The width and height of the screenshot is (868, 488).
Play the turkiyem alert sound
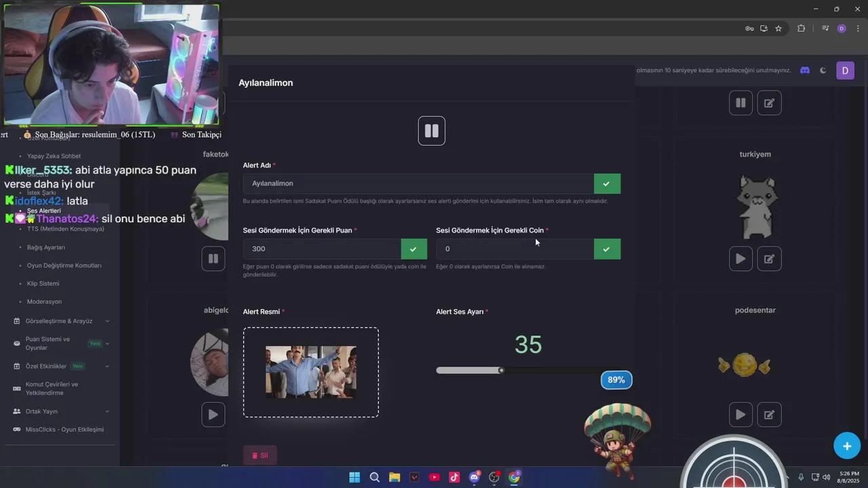click(x=741, y=258)
